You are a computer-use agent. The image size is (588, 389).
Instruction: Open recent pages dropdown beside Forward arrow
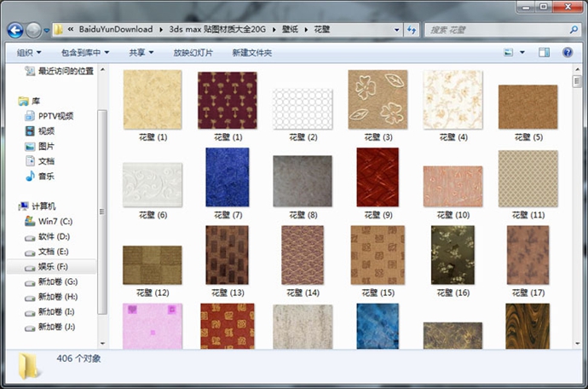click(x=47, y=31)
